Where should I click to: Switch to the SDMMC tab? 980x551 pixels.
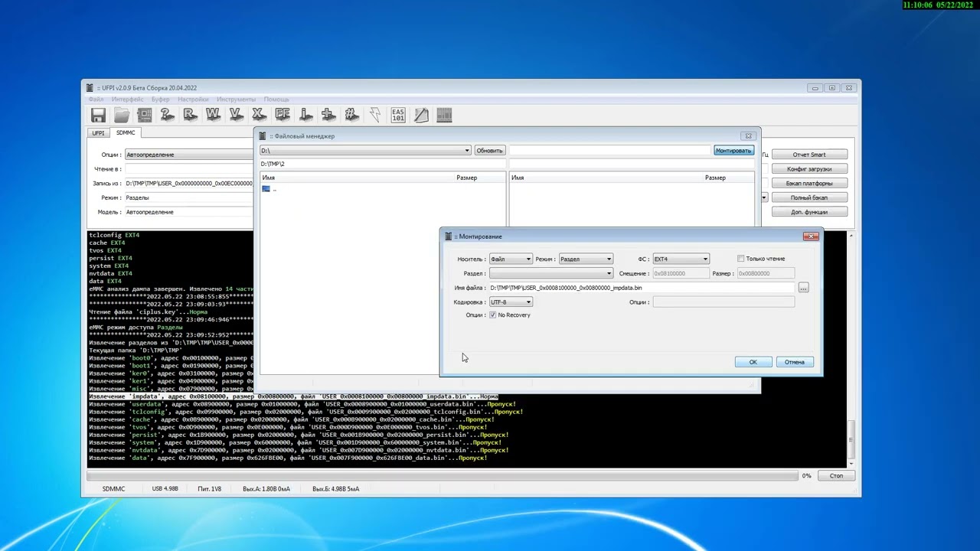coord(126,133)
